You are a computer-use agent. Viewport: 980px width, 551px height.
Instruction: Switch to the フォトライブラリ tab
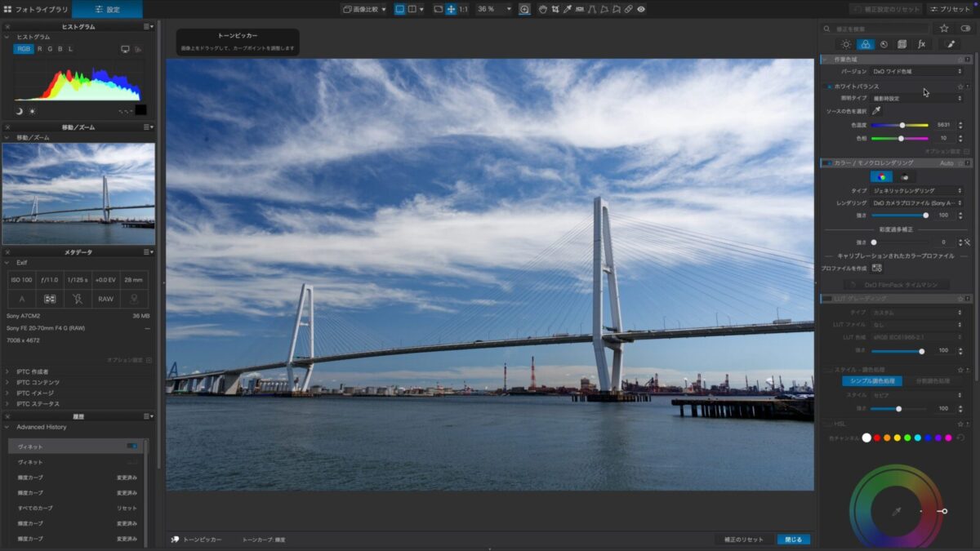[x=36, y=9]
